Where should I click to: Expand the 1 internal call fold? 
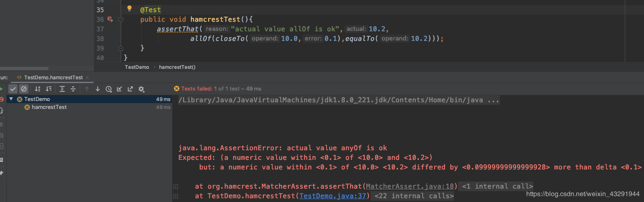[497, 186]
